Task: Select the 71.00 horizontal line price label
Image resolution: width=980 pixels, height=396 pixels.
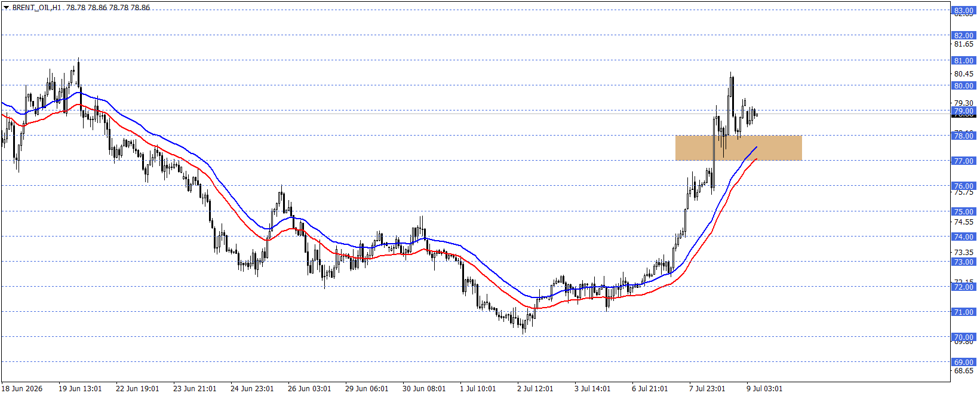Action: [x=963, y=312]
